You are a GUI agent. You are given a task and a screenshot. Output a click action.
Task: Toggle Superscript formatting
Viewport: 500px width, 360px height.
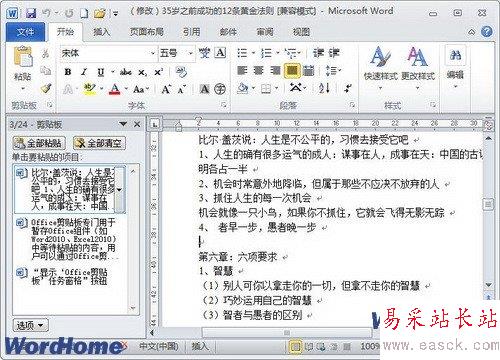click(x=158, y=72)
